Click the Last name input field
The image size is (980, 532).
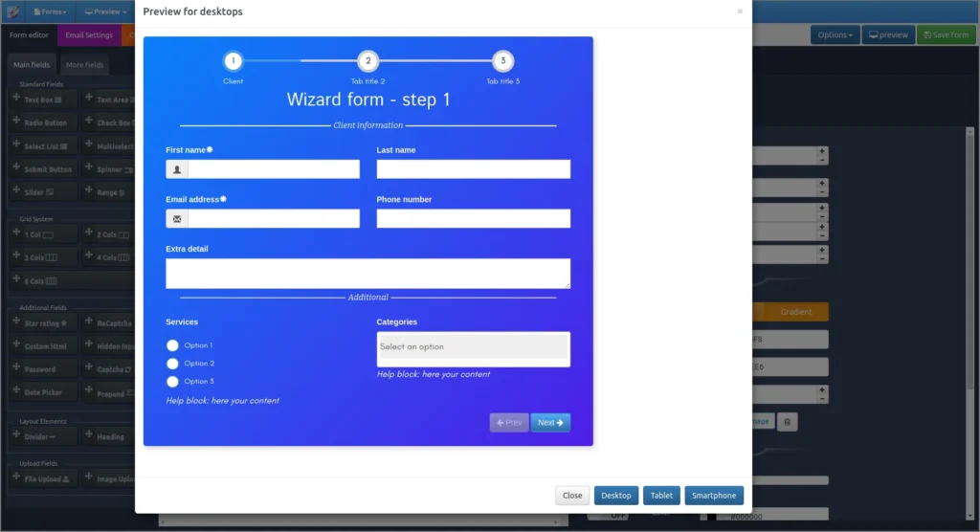[x=473, y=168]
